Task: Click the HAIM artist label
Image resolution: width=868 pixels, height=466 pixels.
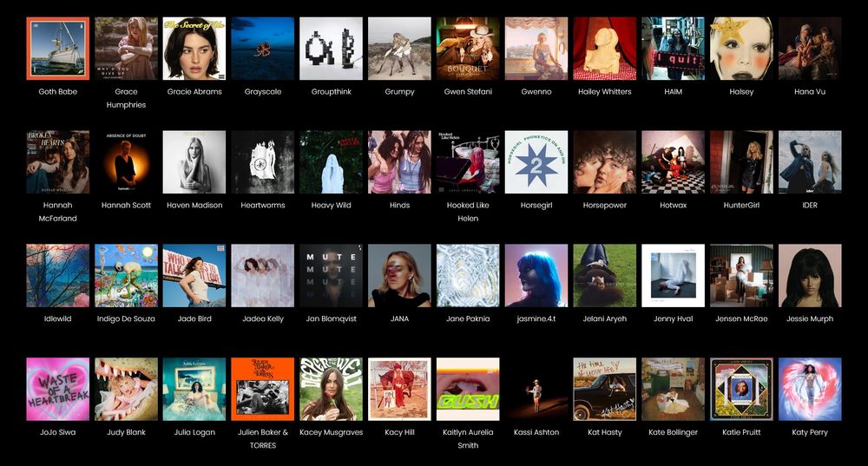Action: pyautogui.click(x=674, y=91)
